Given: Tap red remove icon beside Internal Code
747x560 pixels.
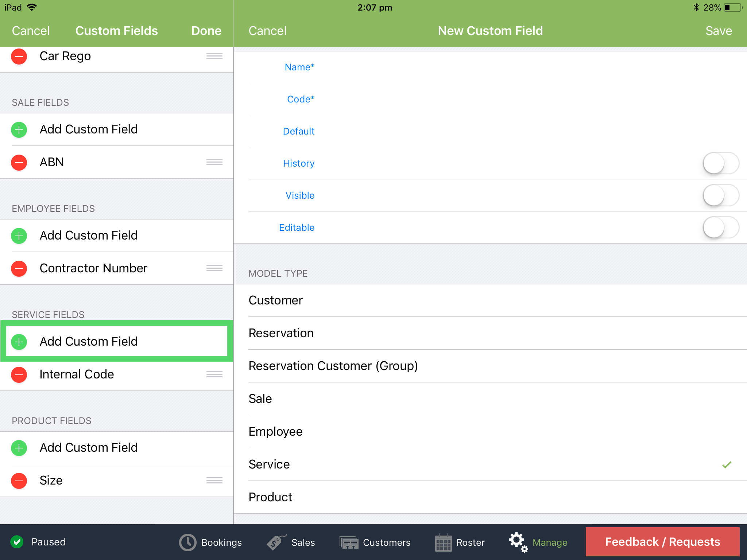Looking at the screenshot, I should click(x=19, y=375).
